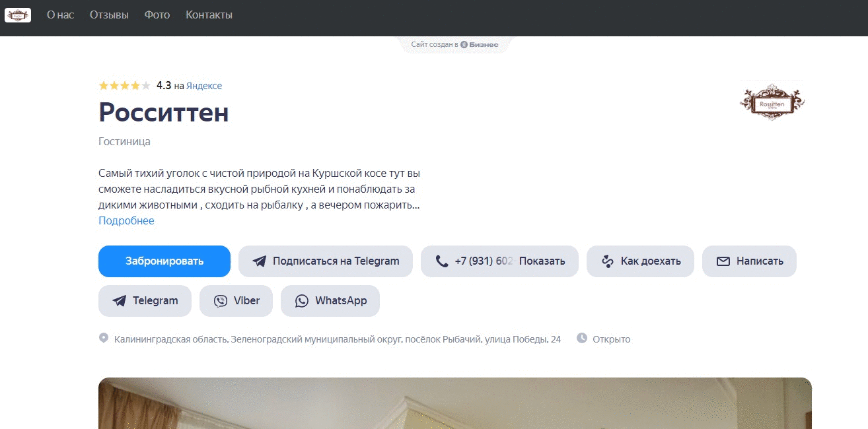Click "Подписаться на Telegram" button
The width and height of the screenshot is (868, 429).
tap(326, 261)
